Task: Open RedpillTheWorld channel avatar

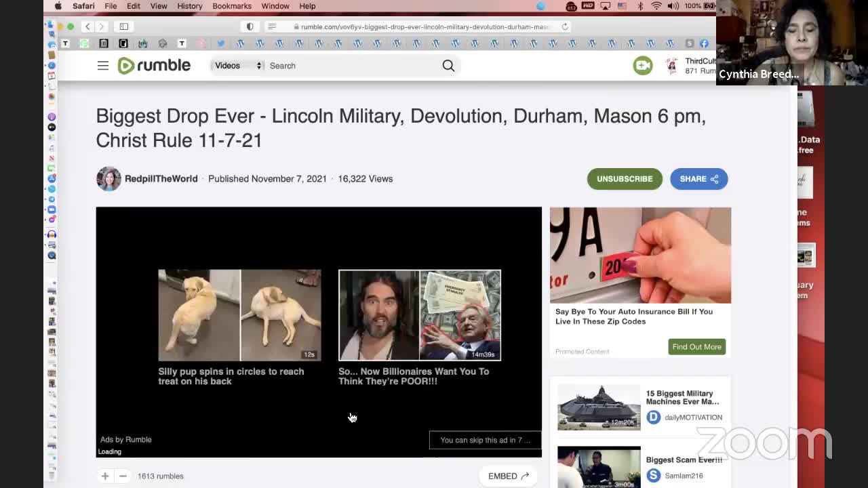Action: (108, 179)
